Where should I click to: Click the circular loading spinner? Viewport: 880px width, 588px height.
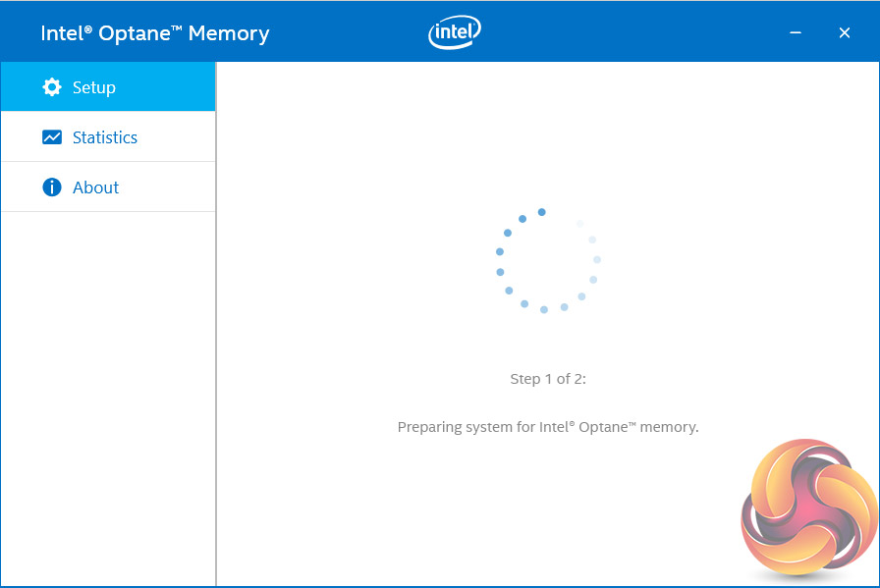[x=548, y=260]
